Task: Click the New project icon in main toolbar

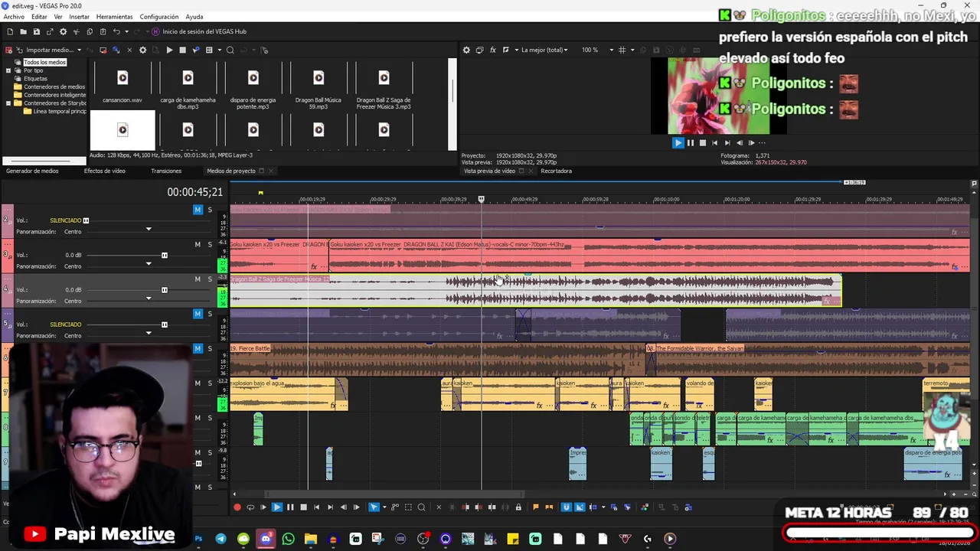Action: (10, 31)
